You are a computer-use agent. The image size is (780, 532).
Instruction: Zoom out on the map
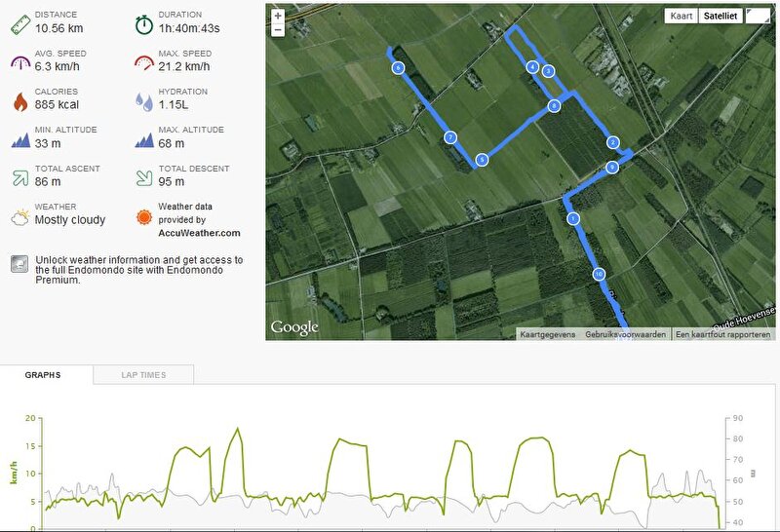278,30
